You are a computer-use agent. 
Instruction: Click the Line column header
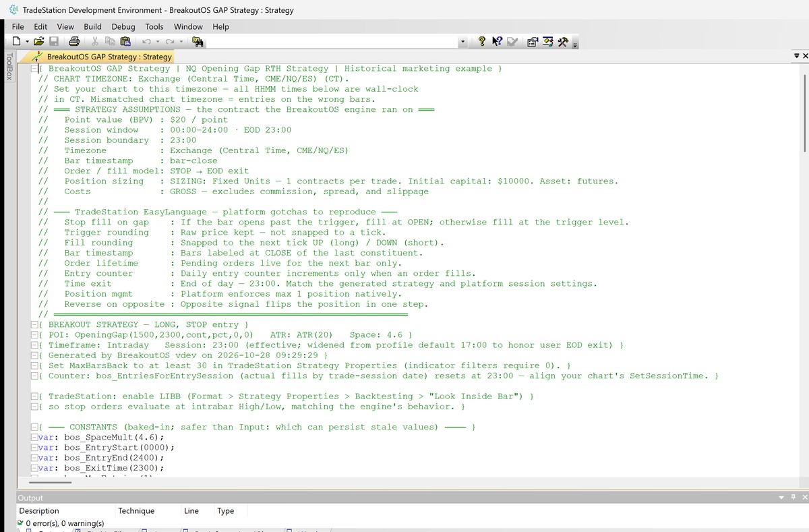point(198,511)
